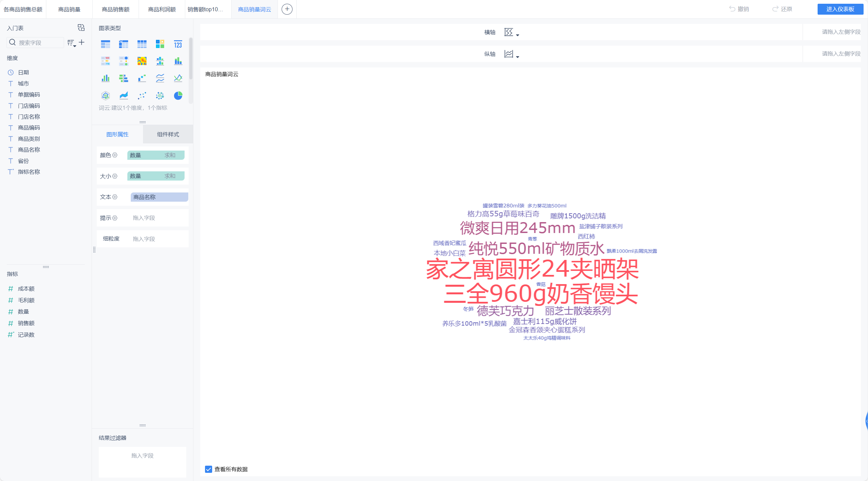Viewport: 868px width, 481px height.
Task: Toggle the 查看所有数据 checkbox
Action: pos(208,469)
